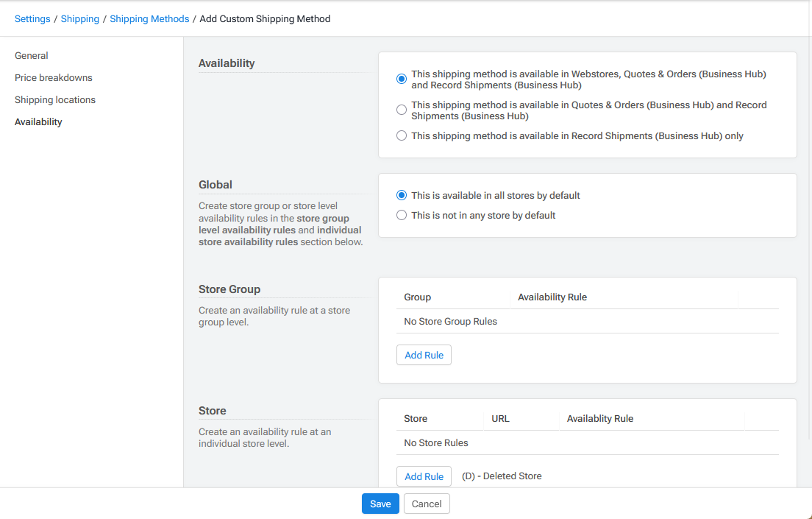Select the Availability sidebar item
Screen dimensions: 812x519
click(38, 121)
